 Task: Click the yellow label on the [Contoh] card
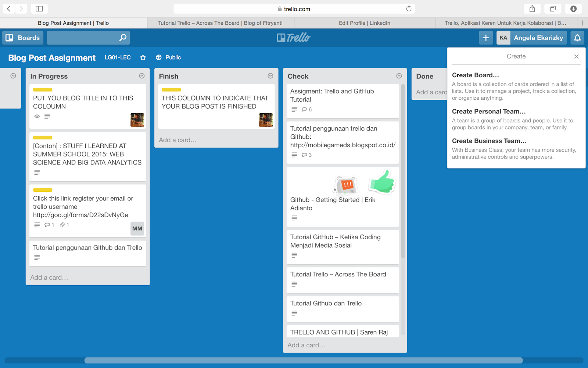pyautogui.click(x=43, y=138)
